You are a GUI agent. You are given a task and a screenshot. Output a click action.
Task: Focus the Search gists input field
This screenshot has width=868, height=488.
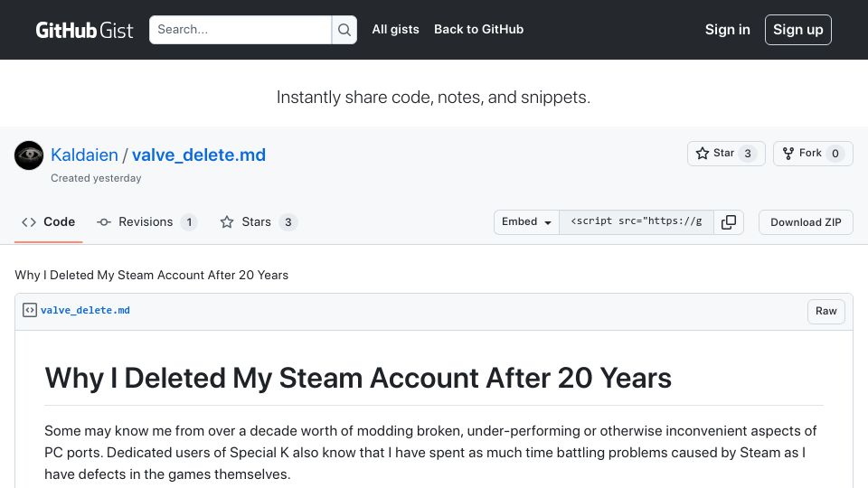coord(241,30)
